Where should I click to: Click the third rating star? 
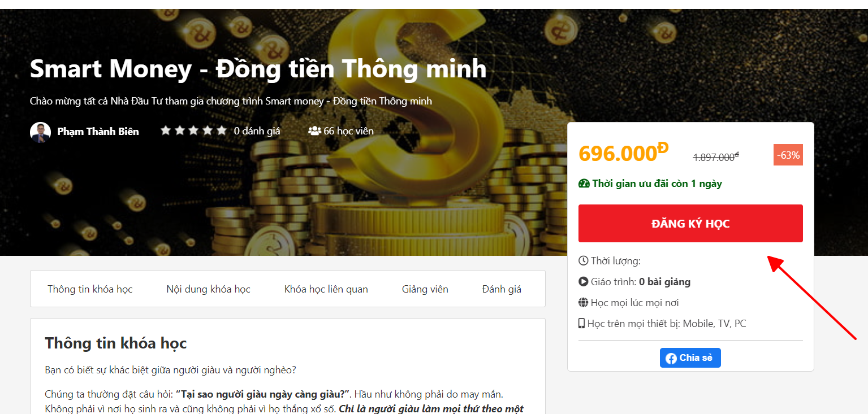[x=194, y=130]
